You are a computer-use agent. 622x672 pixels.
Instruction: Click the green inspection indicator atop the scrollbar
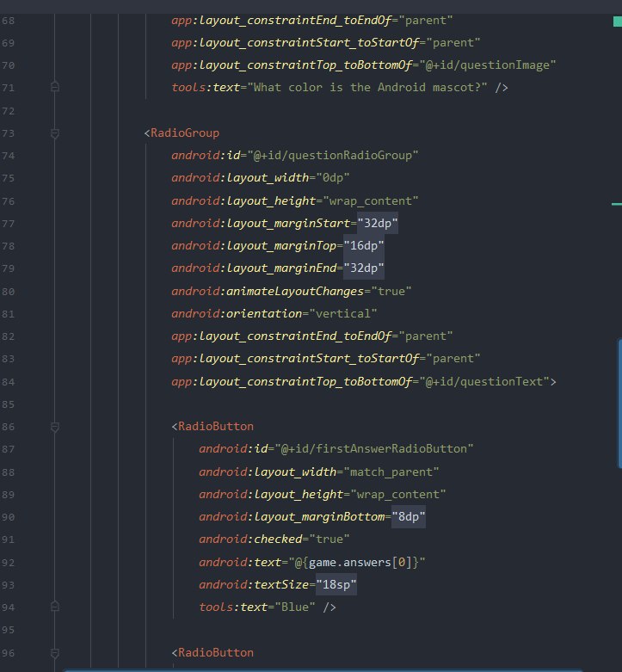point(618,22)
